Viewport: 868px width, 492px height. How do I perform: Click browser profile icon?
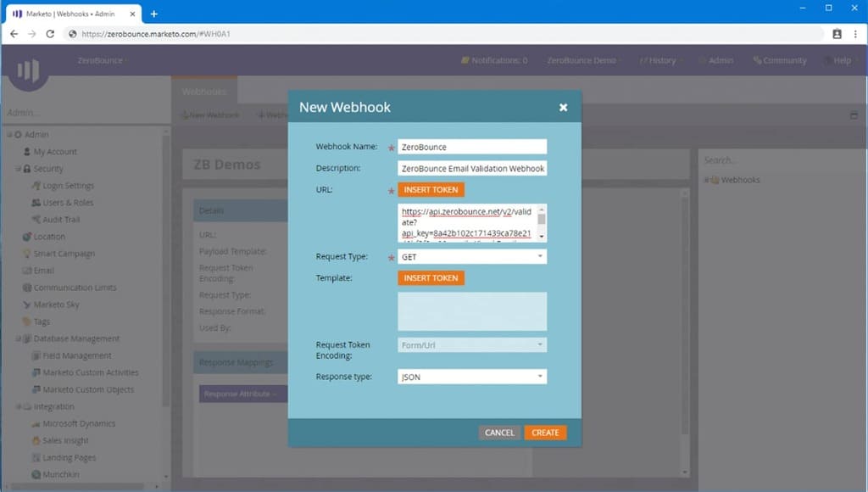click(x=837, y=34)
